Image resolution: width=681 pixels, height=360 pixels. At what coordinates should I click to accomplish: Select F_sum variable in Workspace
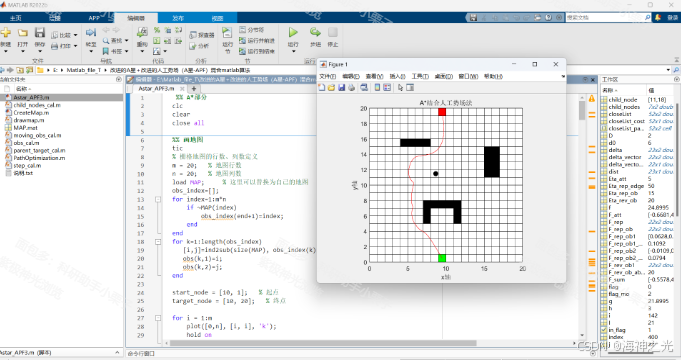coord(617,280)
